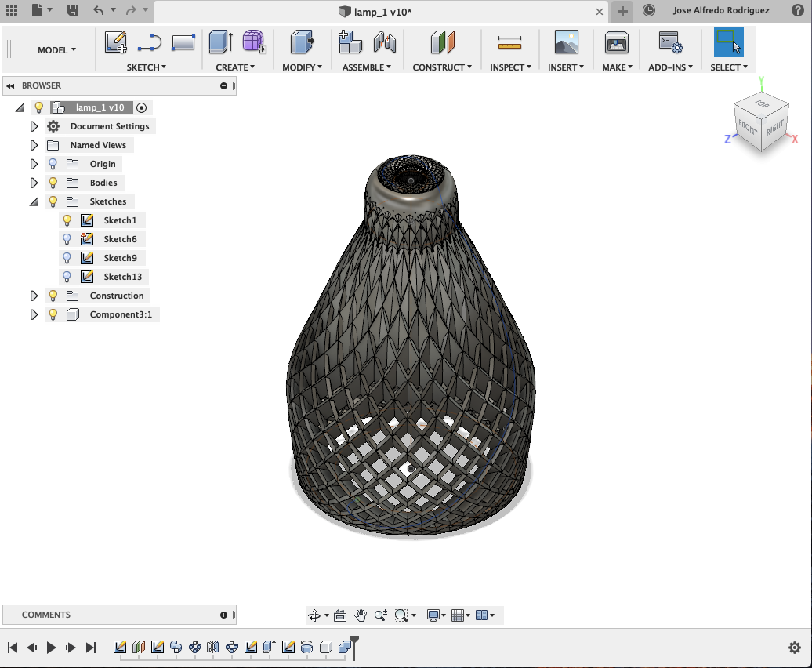Click the Scripts and Add-Ins icon
This screenshot has width=812, height=668.
670,42
